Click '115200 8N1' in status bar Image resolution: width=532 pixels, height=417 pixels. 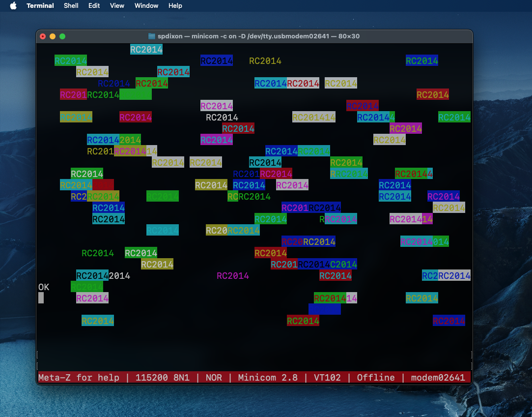[x=163, y=378]
